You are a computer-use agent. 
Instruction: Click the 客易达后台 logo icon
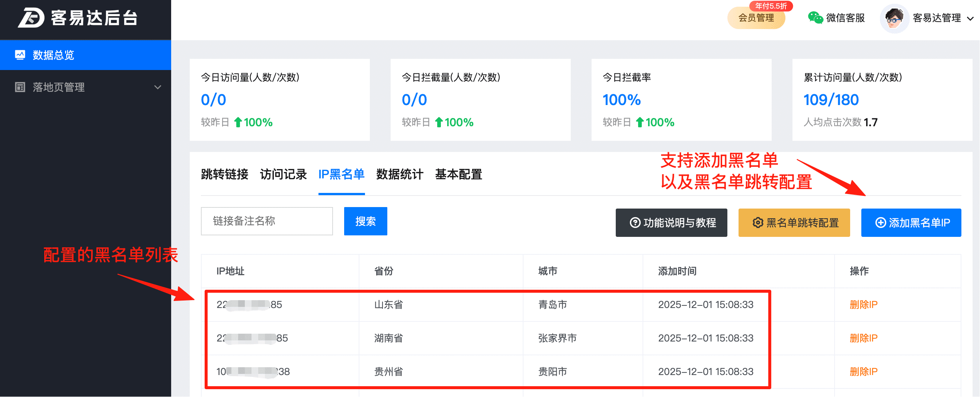pyautogui.click(x=31, y=18)
